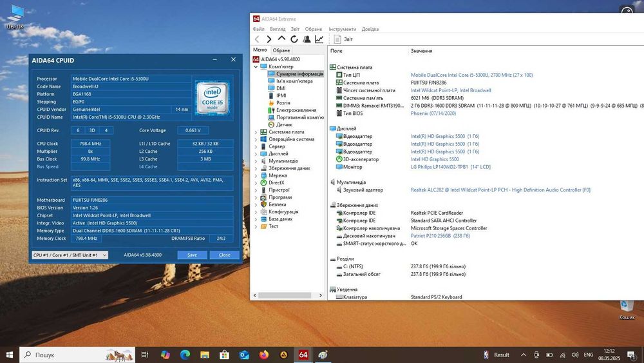Open Intel Wildcat Point-LP chipset link
This screenshot has width=644, height=363.
click(x=451, y=90)
